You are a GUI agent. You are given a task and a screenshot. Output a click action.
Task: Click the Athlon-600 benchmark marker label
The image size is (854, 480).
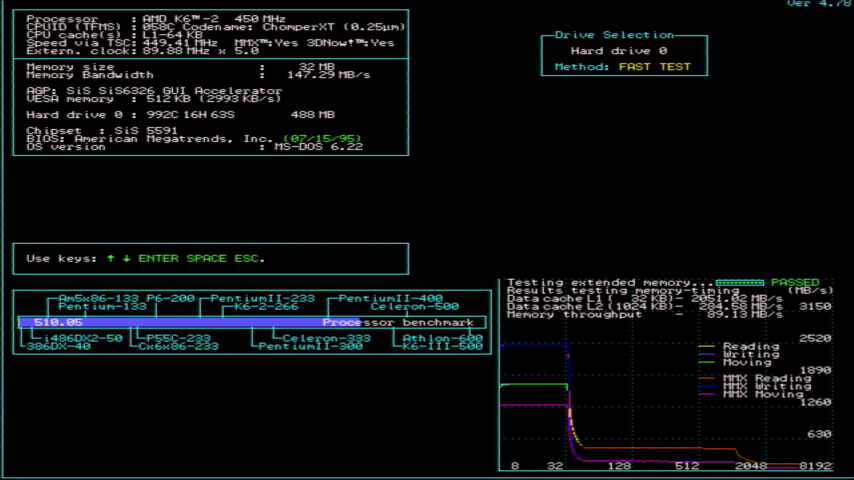click(x=442, y=338)
